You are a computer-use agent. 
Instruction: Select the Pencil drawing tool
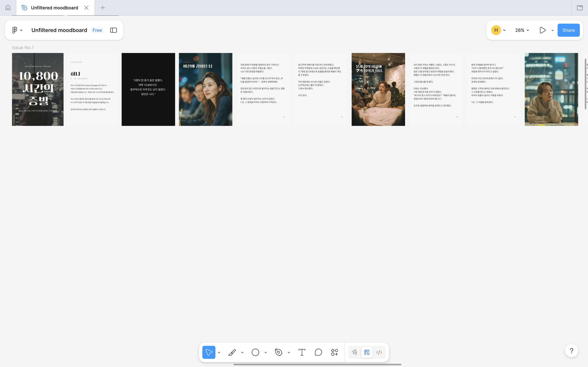pyautogui.click(x=232, y=352)
